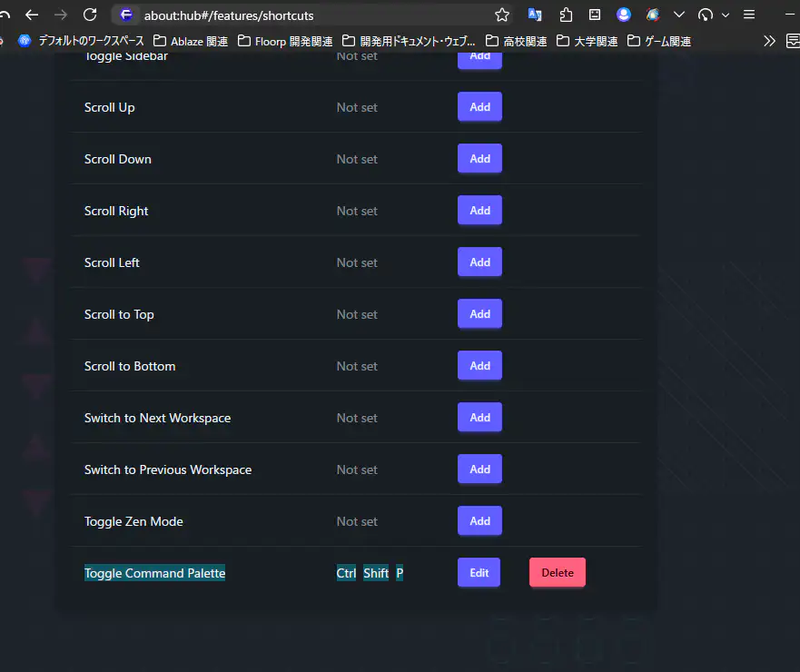Open the Floorp 開発関連 bookmark folder
800x672 pixels.
285,42
